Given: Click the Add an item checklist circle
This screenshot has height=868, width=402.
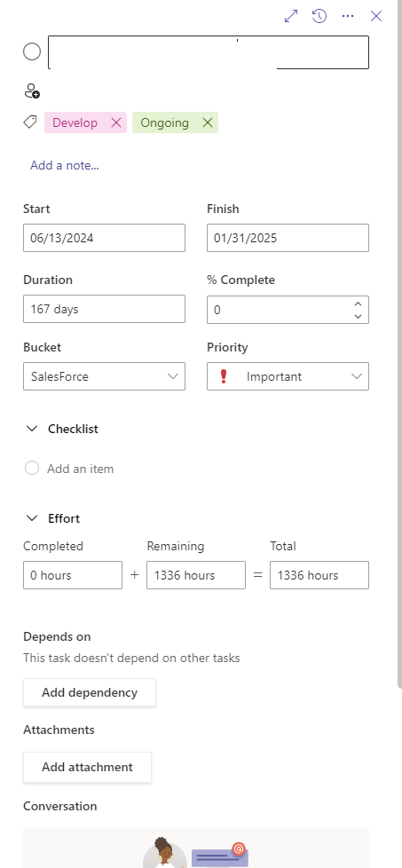Looking at the screenshot, I should tap(32, 469).
